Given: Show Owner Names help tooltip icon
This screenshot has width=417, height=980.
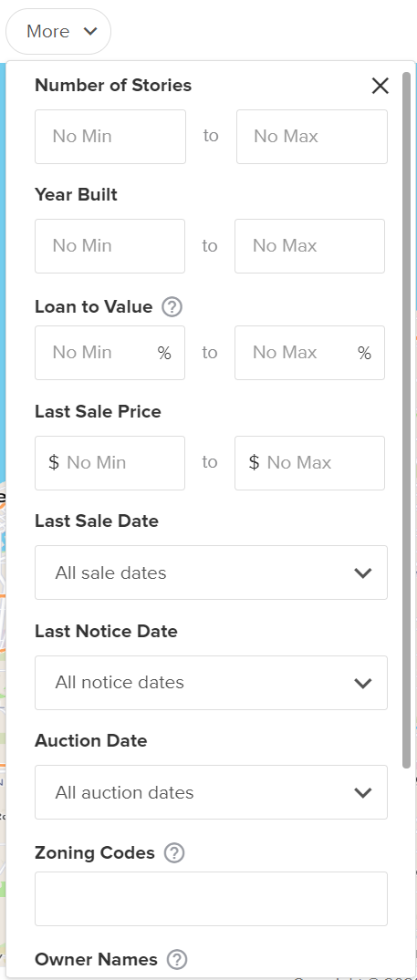Looking at the screenshot, I should click(x=177, y=959).
